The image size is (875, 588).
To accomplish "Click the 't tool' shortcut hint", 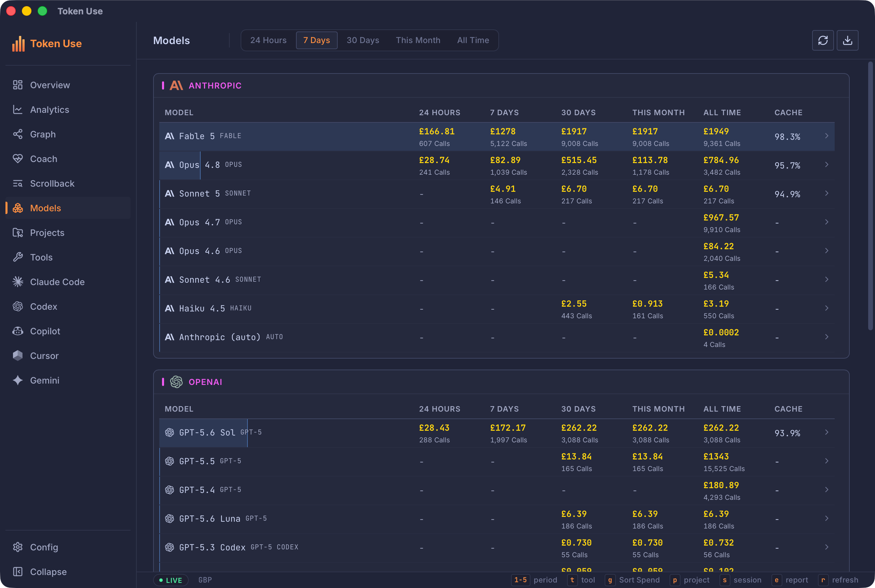I will (581, 580).
